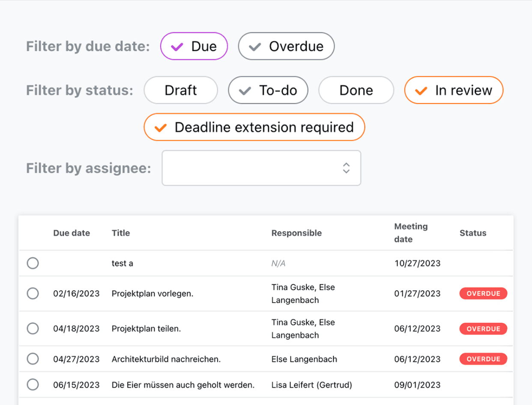
Task: Click the Due date column header
Action: [x=72, y=233]
